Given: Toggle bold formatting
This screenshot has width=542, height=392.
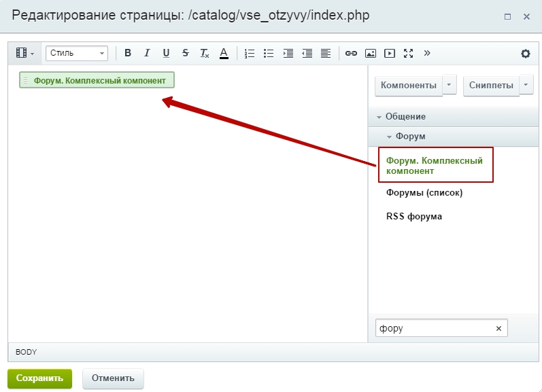Looking at the screenshot, I should [127, 53].
